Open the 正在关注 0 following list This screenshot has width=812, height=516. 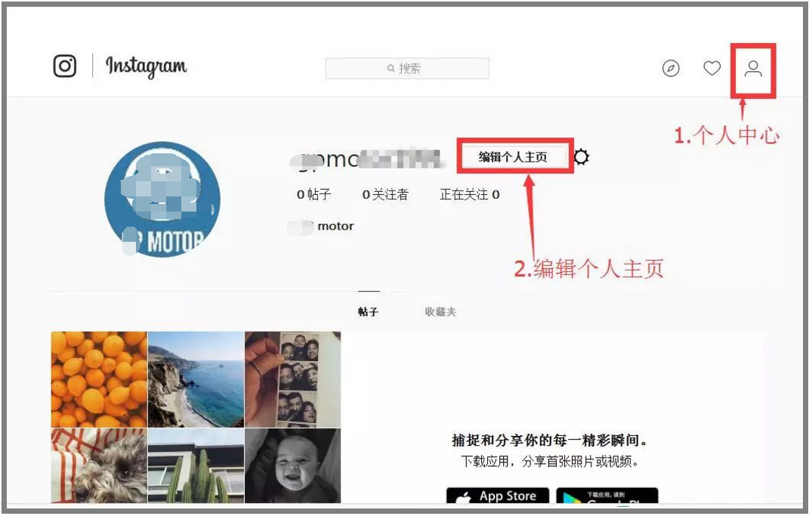coord(469,195)
